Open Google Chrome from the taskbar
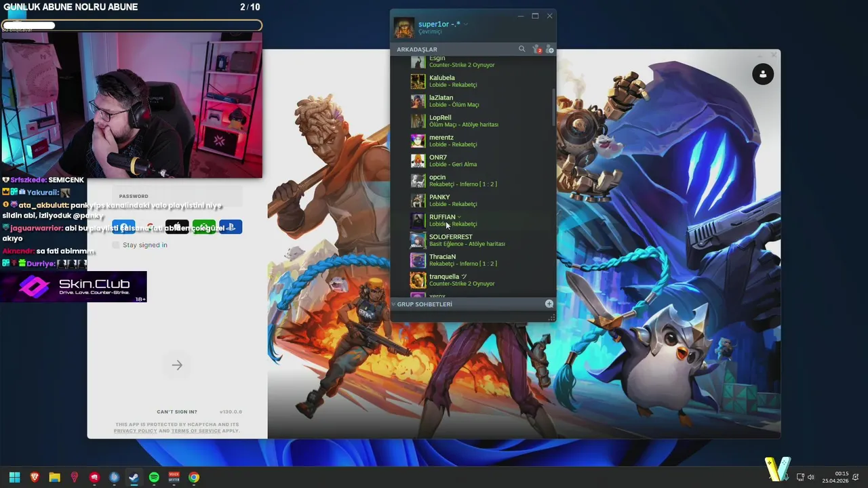Screen dimensions: 868x488 194,477
